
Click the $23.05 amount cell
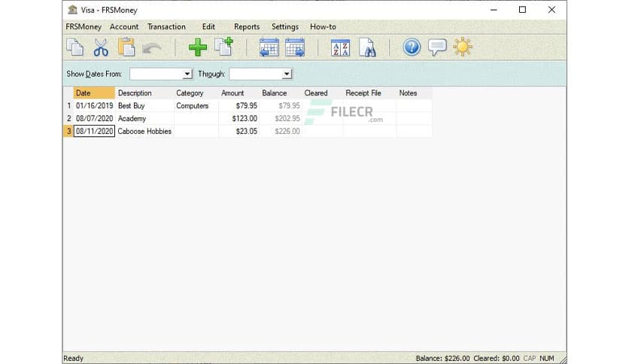(x=239, y=131)
